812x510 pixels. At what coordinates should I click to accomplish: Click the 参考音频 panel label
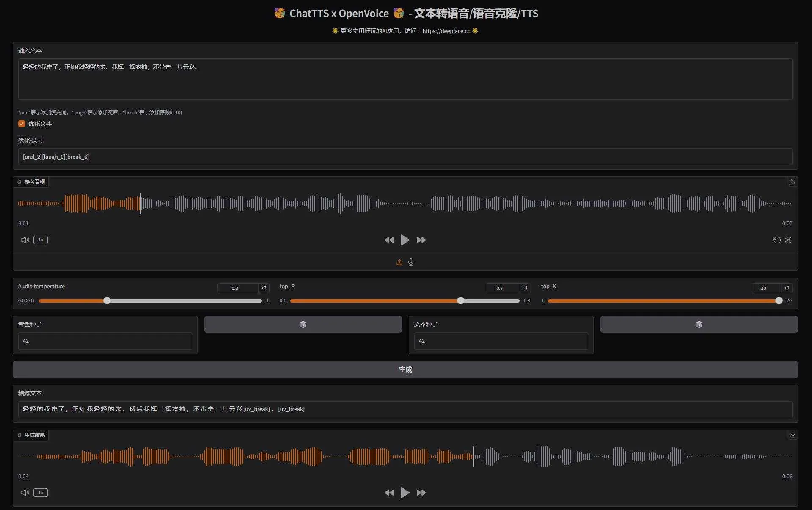click(31, 182)
